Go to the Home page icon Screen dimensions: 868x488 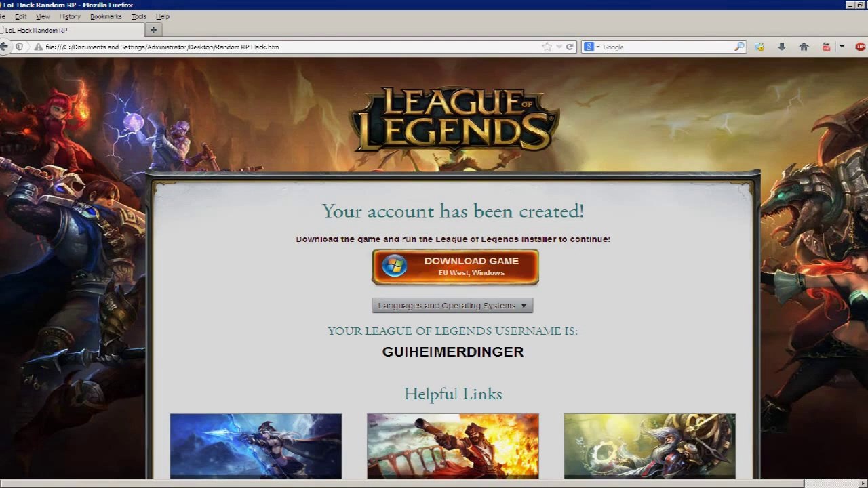tap(804, 47)
